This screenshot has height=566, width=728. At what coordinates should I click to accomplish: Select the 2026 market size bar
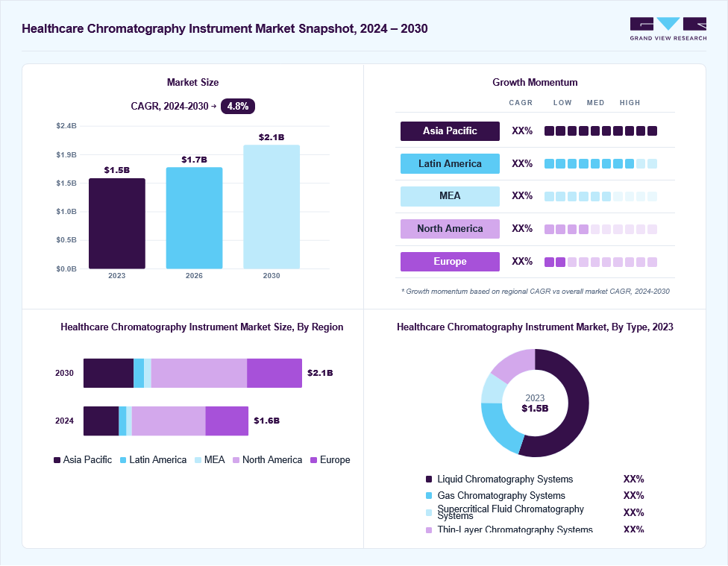point(194,218)
